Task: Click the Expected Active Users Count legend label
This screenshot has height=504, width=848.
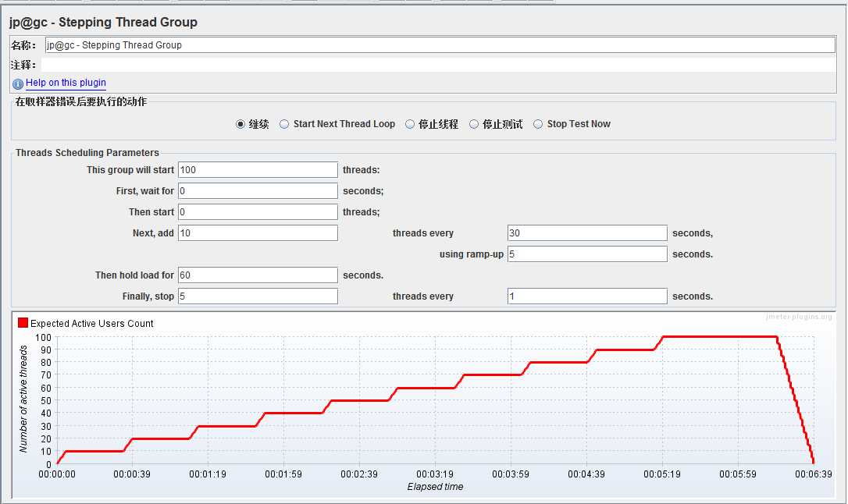Action: tap(92, 324)
